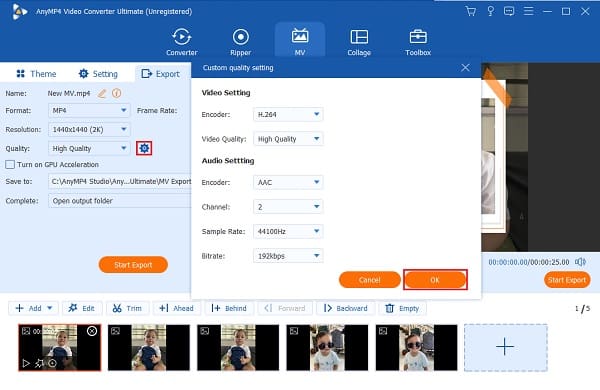Click the Backward move button
This screenshot has width=600, height=390.
[346, 308]
